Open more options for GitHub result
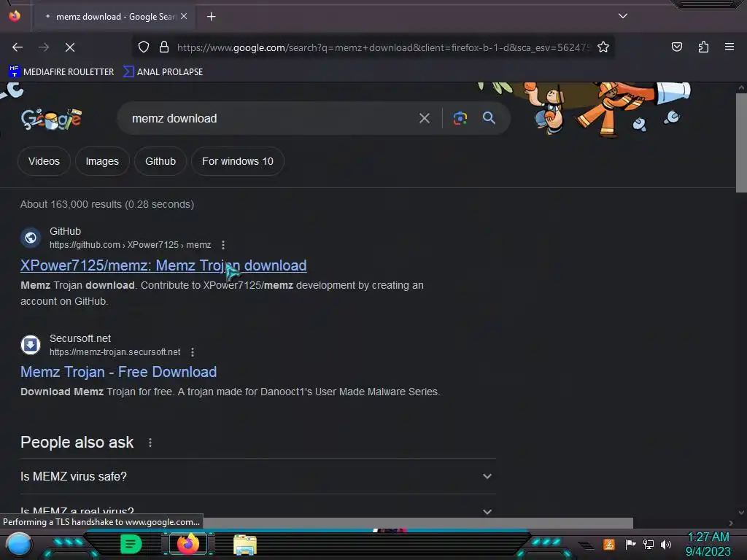This screenshot has width=747, height=560. (223, 245)
